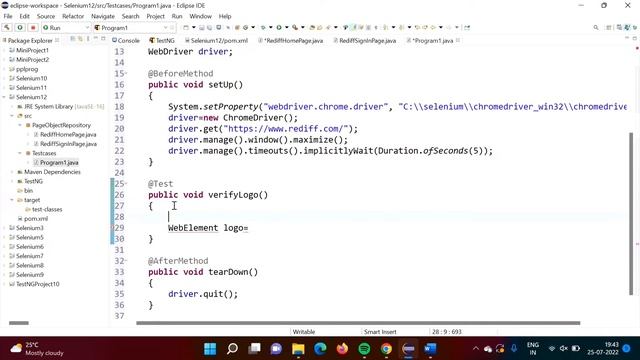The height and width of the screenshot is (360, 640).
Task: Switch to the Console tab
Action: (126, 40)
